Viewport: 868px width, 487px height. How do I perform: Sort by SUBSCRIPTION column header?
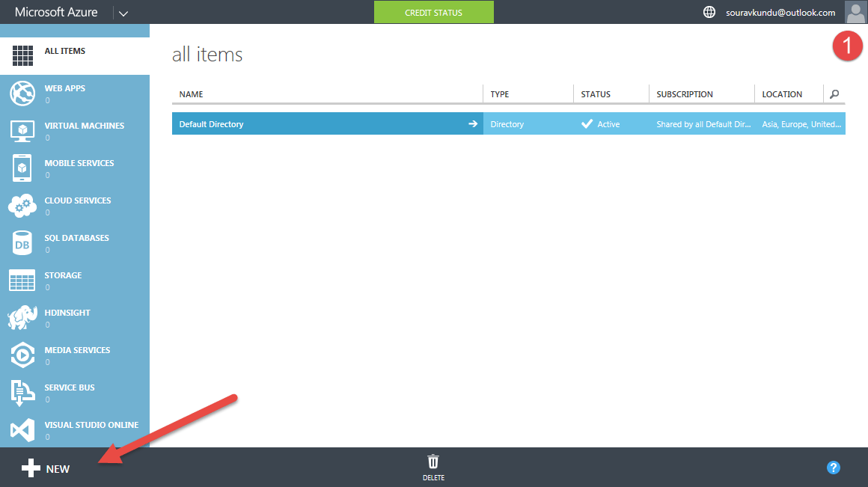pos(685,94)
